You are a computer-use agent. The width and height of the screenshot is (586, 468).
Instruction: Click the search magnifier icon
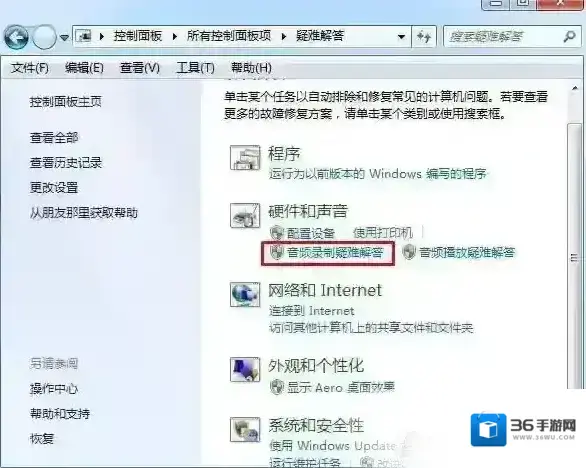pyautogui.click(x=569, y=36)
